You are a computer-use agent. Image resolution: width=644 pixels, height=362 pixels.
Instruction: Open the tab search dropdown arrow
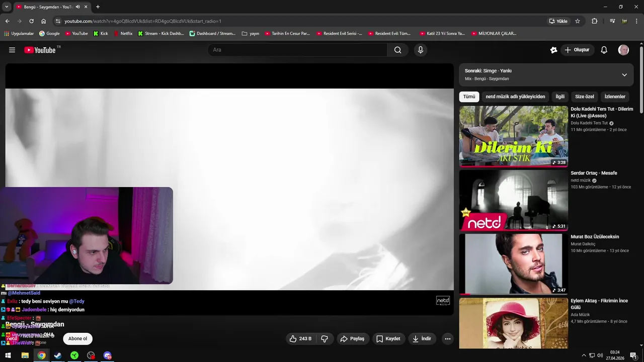7,7
